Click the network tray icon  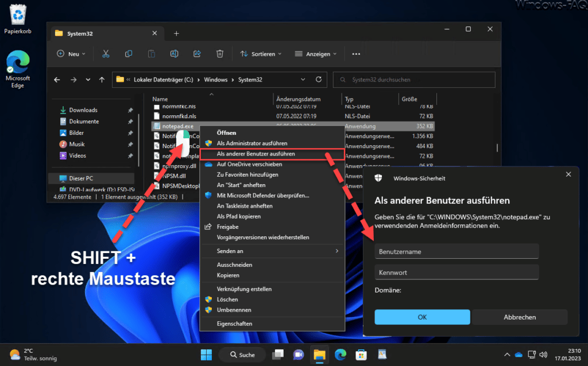[x=531, y=355]
